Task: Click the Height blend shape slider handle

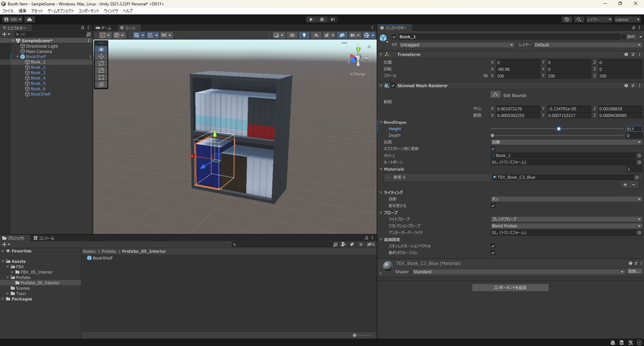Action: (558, 129)
